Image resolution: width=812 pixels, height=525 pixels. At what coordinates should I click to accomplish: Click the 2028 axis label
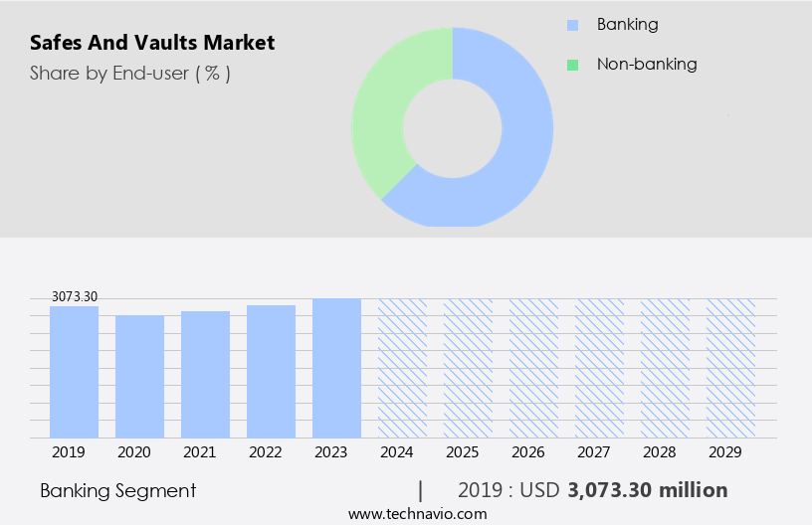(x=660, y=452)
